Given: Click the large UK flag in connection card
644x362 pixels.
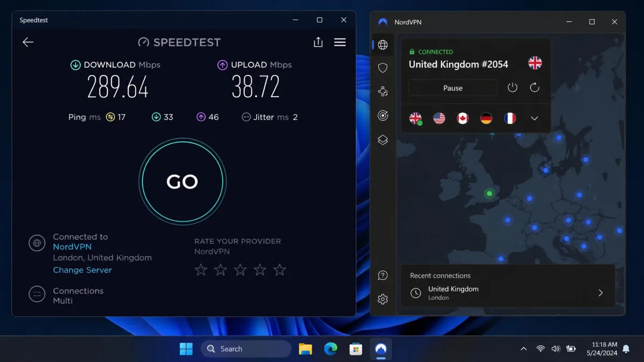Looking at the screenshot, I should [535, 63].
